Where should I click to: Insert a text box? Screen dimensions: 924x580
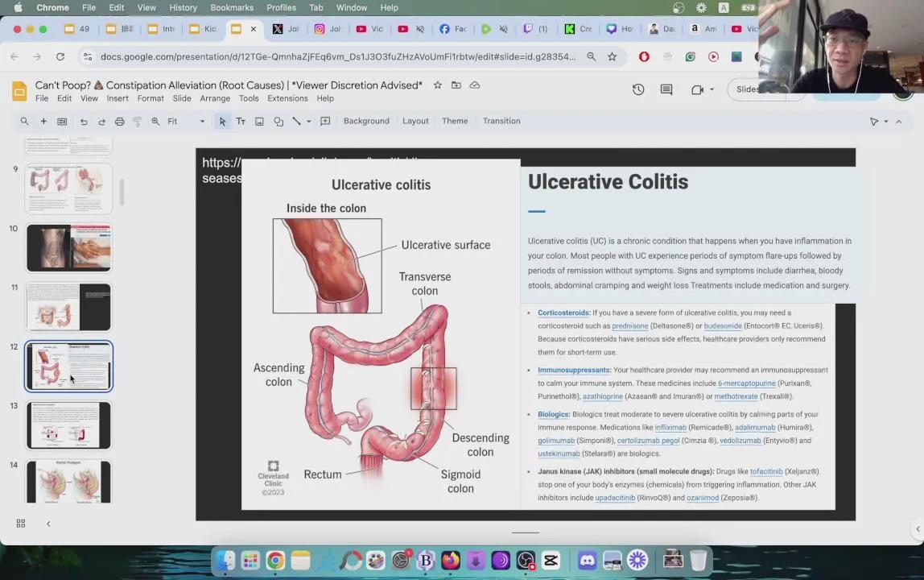(241, 122)
